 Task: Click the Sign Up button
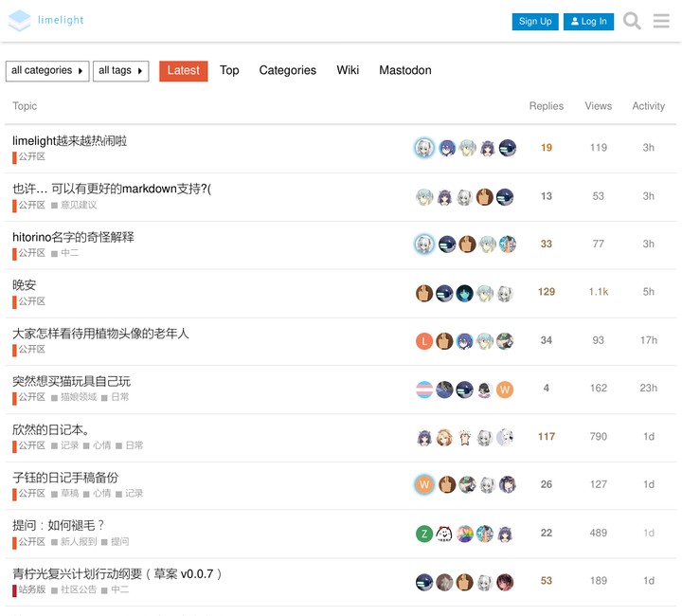pyautogui.click(x=535, y=22)
